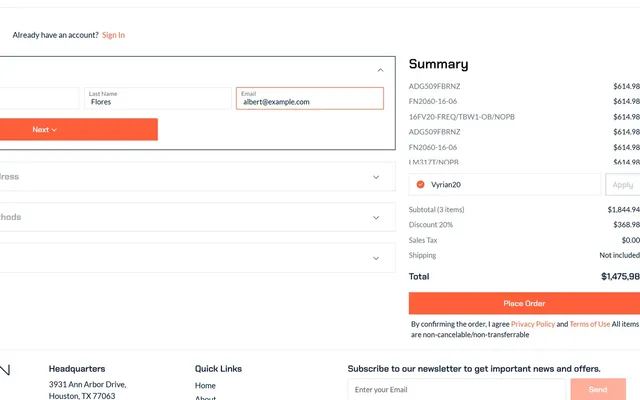Collapse the contact section with up chevron
The width and height of the screenshot is (640, 400).
(380, 70)
